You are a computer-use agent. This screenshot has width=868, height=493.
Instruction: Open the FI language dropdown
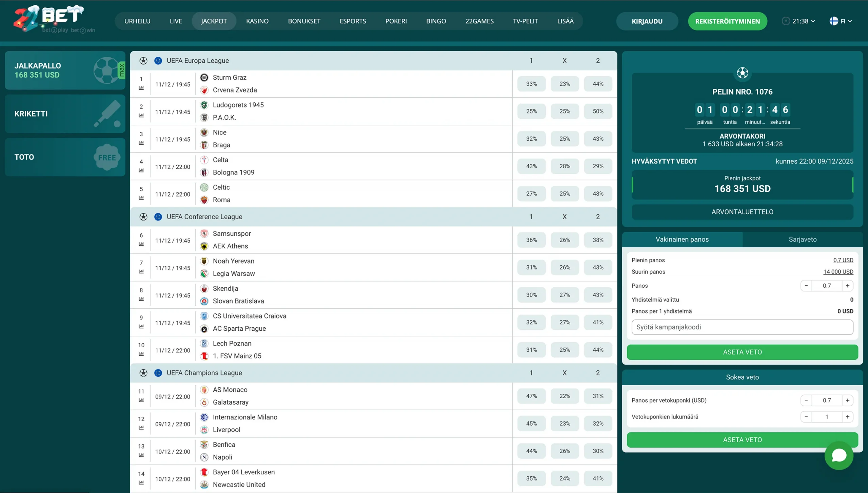click(x=841, y=21)
